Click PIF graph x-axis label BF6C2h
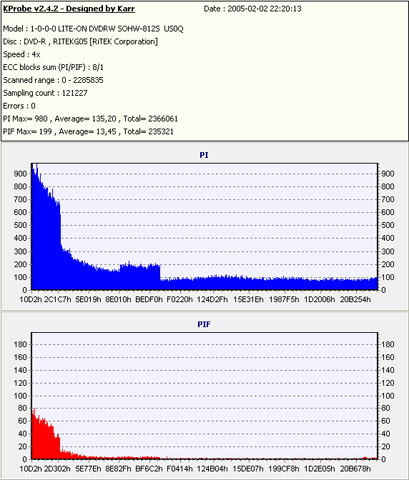Screen dimensions: 409x480 tap(149, 469)
